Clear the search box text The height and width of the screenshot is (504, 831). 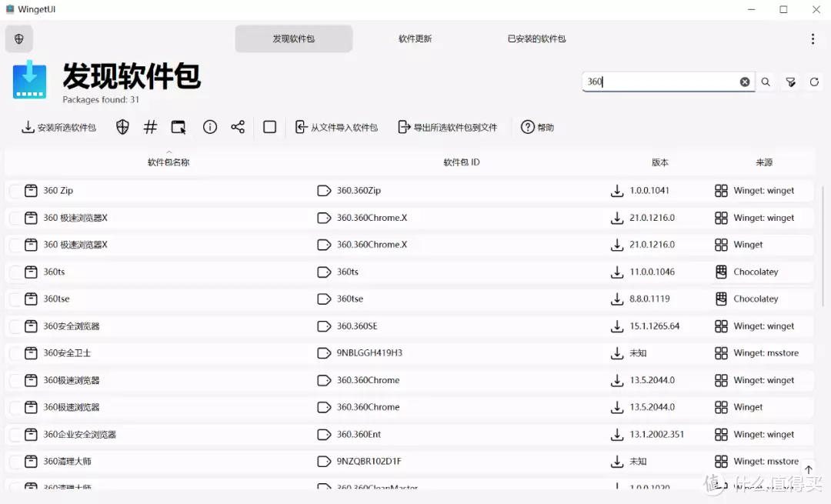pyautogui.click(x=744, y=82)
